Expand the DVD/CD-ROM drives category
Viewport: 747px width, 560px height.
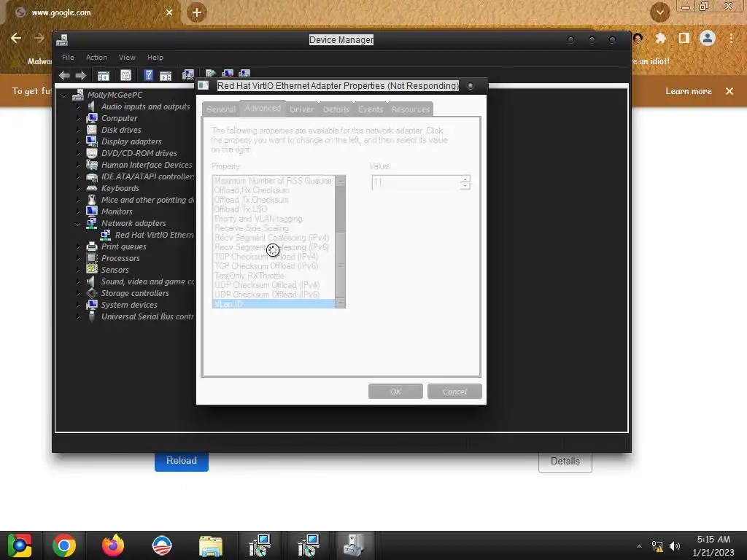(x=78, y=153)
